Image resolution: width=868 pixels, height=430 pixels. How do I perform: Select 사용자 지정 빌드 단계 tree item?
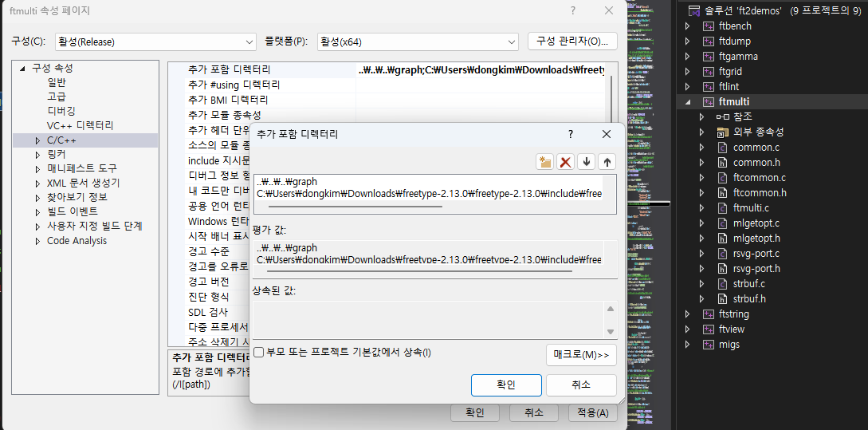[x=95, y=226]
